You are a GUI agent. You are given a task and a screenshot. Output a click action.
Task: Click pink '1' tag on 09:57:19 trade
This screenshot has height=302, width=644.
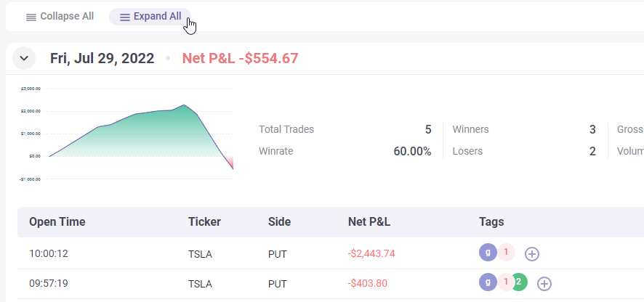click(505, 283)
